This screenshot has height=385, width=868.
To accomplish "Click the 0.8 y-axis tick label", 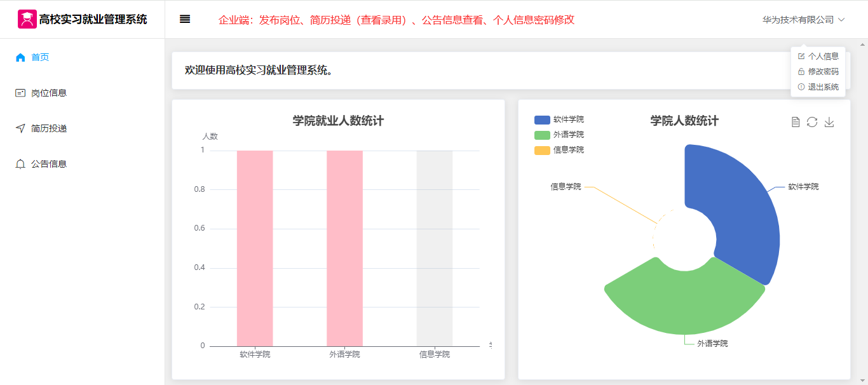I will (x=200, y=189).
